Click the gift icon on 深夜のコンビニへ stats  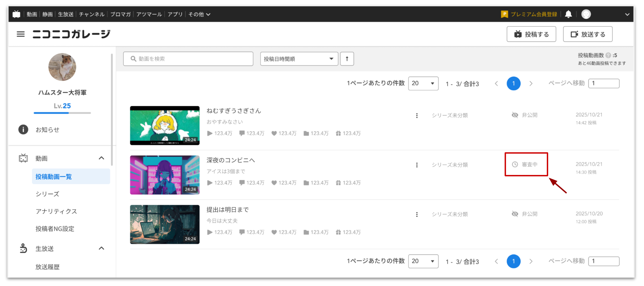click(338, 183)
